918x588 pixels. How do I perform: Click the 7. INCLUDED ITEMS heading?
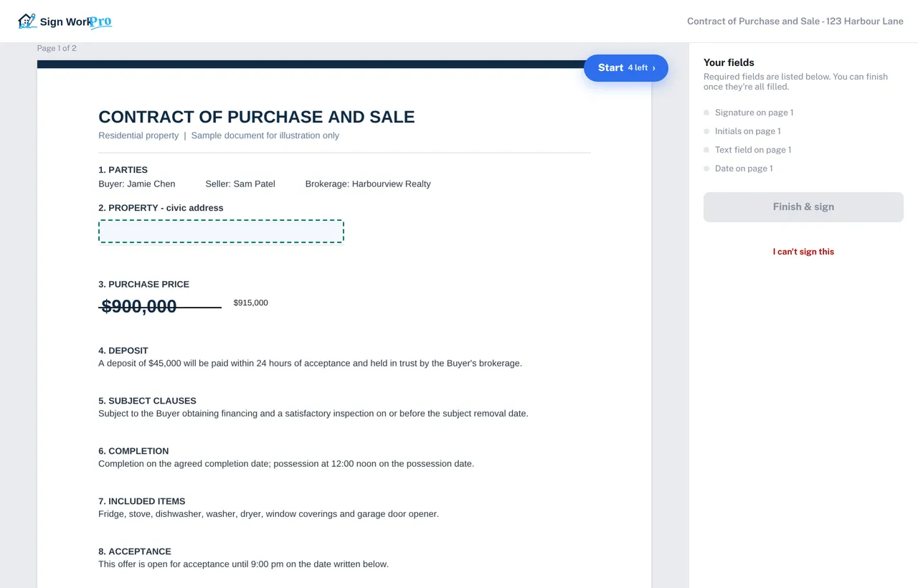pyautogui.click(x=142, y=501)
